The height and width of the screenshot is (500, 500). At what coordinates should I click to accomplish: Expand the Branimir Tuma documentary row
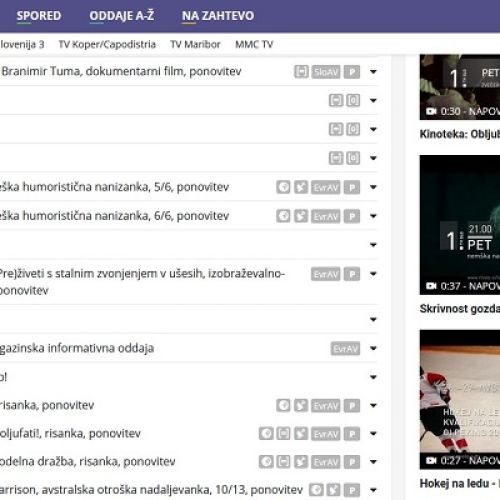373,72
